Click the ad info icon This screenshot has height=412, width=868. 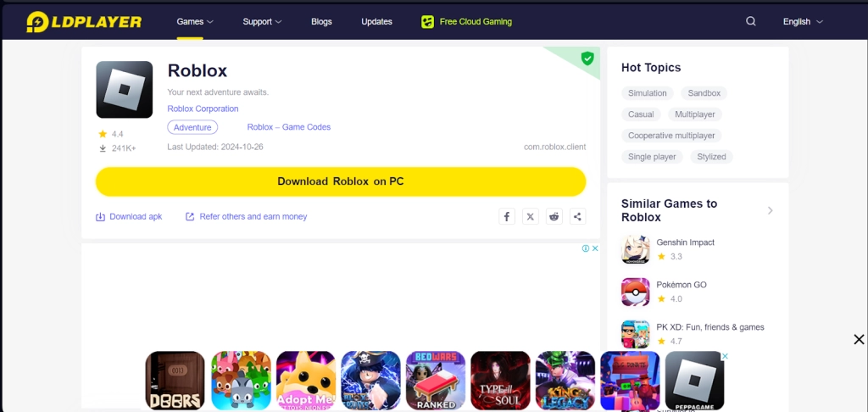[586, 248]
